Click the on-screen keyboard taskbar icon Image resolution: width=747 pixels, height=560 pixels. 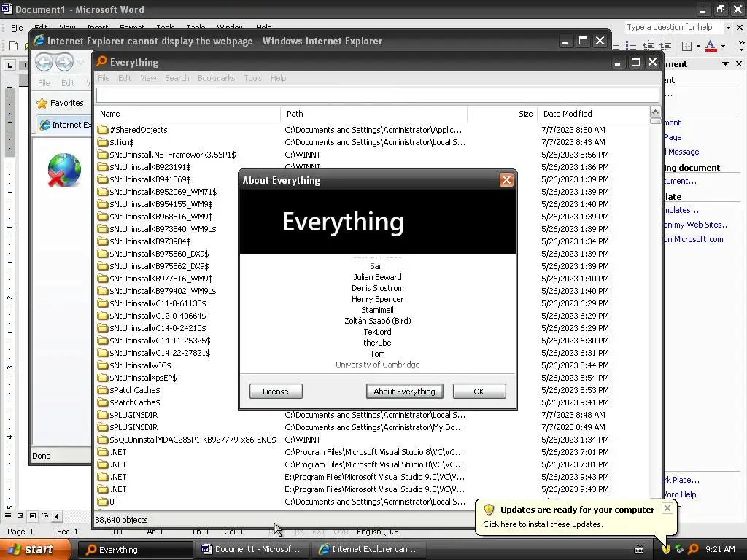pyautogui.click(x=639, y=550)
